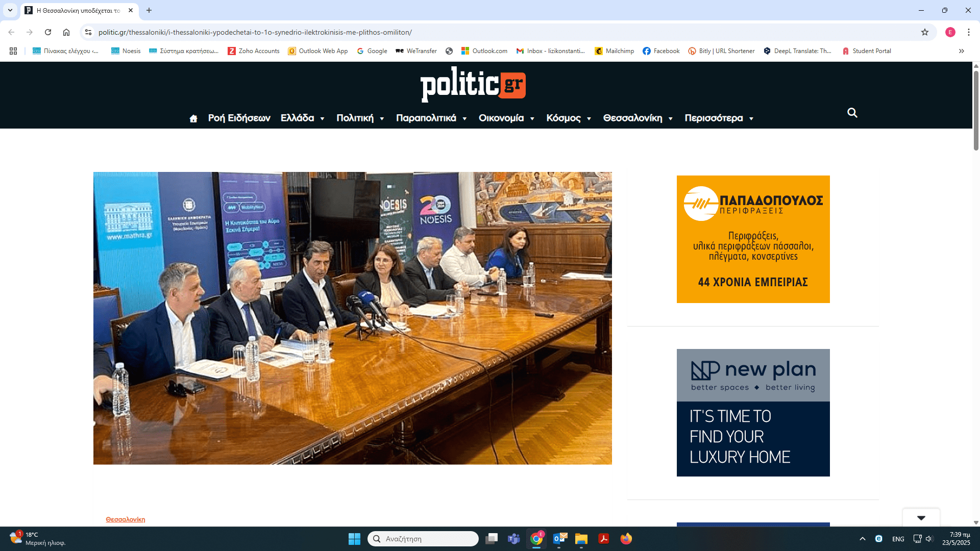980x551 pixels.
Task: Open a new browser tab
Action: pos(149,10)
